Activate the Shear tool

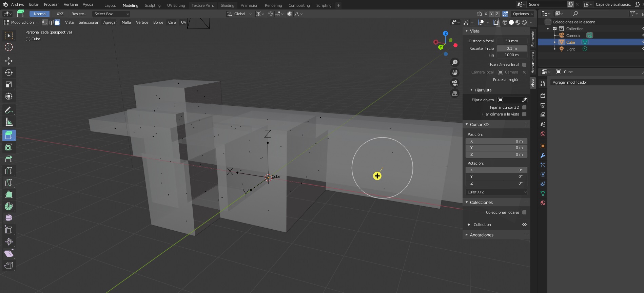(x=9, y=254)
